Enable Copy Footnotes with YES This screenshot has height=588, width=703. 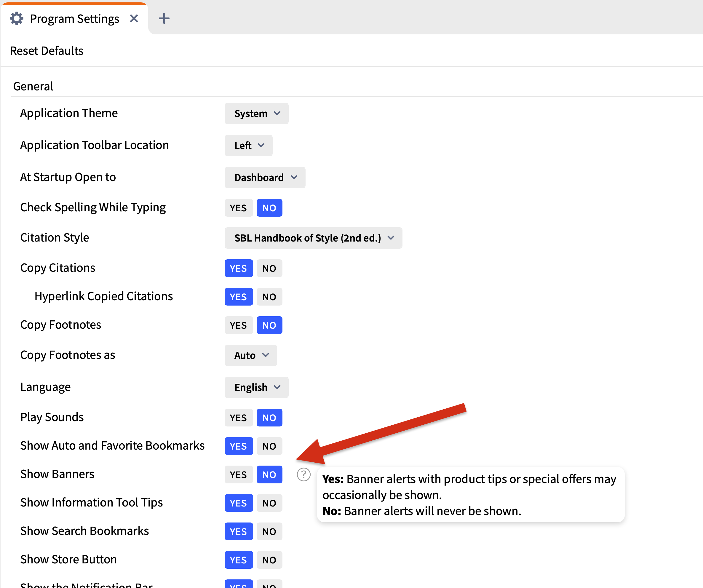pos(238,325)
